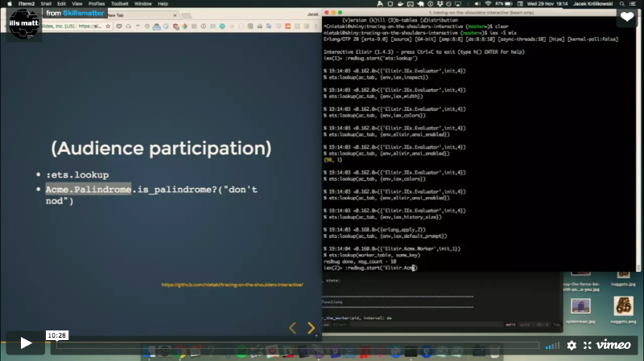This screenshot has height=361, width=644.
Task: Play the Vimeo video
Action: (26, 343)
